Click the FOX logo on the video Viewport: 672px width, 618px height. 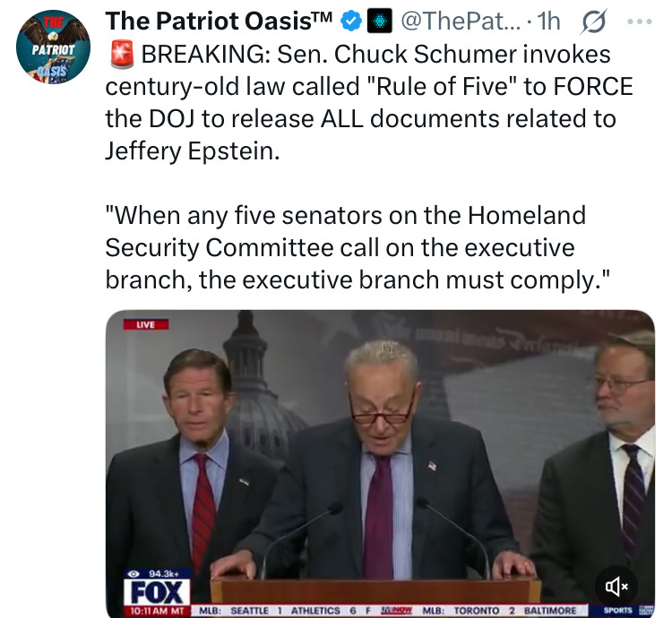point(157,592)
